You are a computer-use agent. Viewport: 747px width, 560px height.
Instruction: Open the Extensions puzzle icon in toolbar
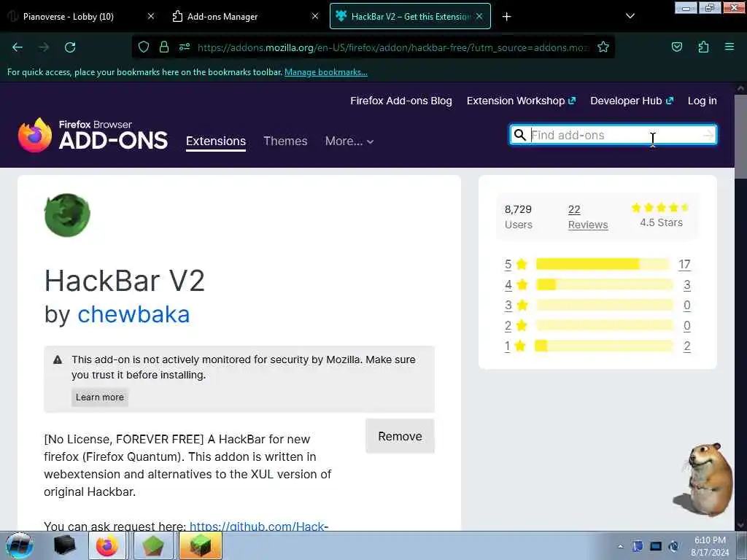coord(703,47)
